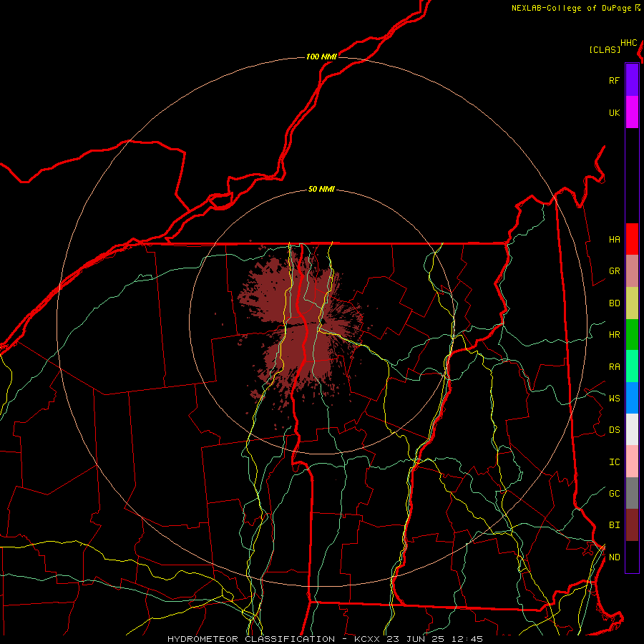Click the purple RF color swatch
Screen dimensions: 644x644
(632, 80)
